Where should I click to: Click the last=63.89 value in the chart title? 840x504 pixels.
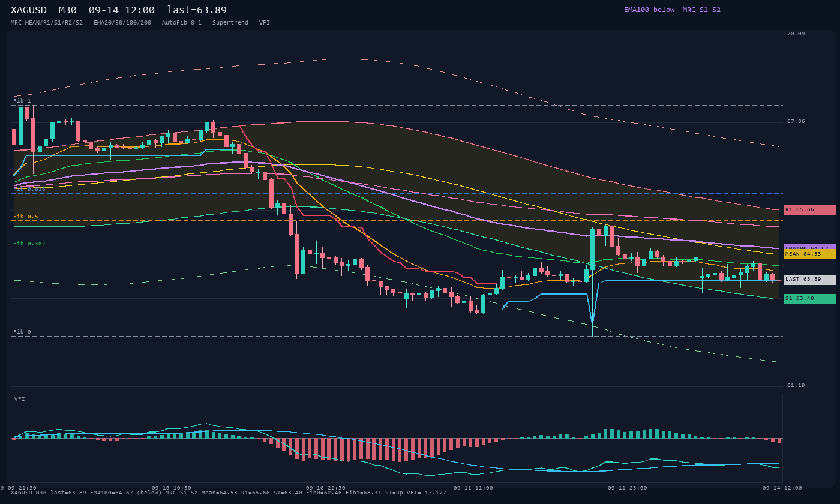[x=197, y=10]
